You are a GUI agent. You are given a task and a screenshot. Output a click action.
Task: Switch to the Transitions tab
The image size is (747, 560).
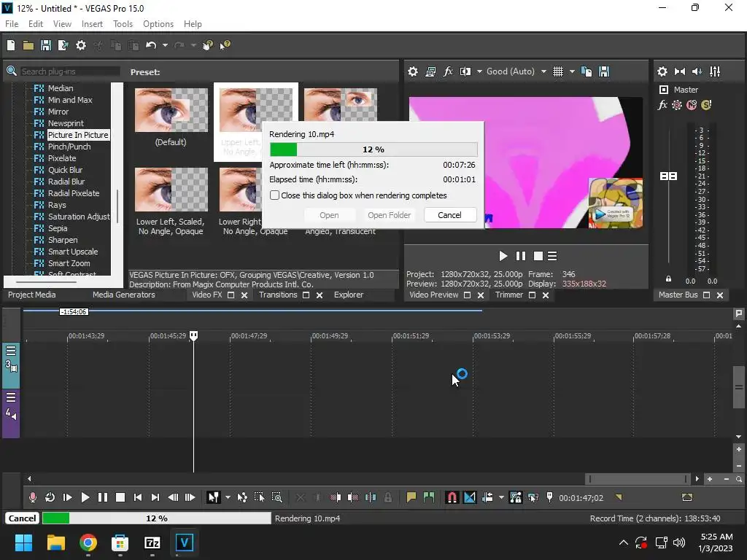[278, 295]
